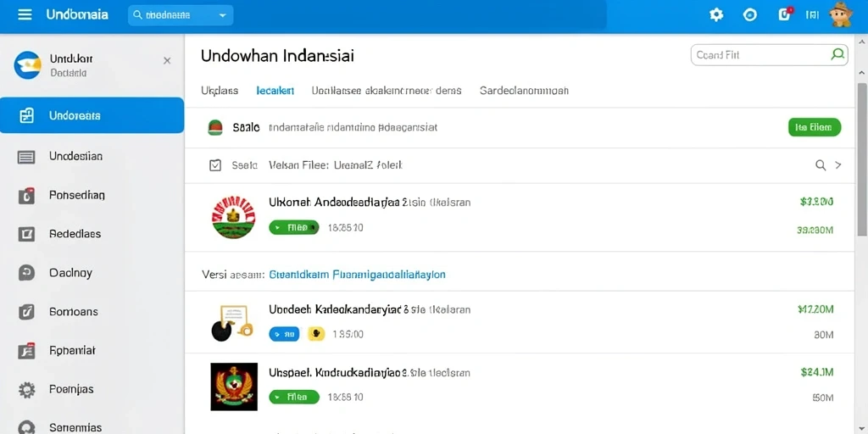
Task: Switch to the Uoallarsee tab
Action: (x=387, y=90)
